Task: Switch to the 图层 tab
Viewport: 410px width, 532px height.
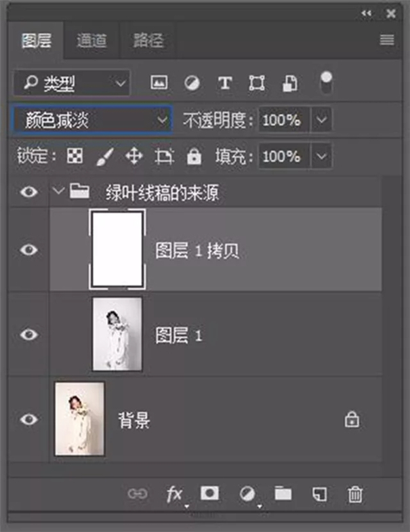Action: pyautogui.click(x=37, y=41)
